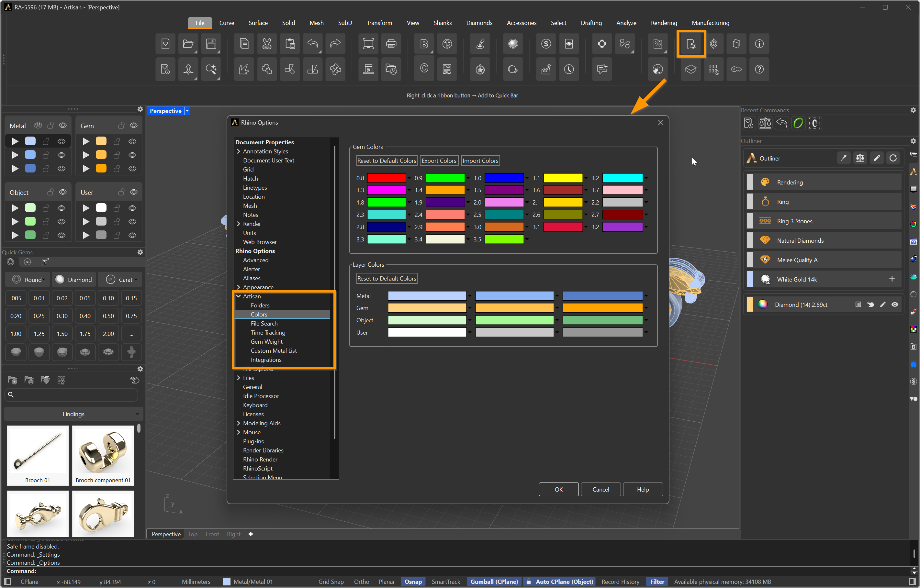Click the dollar sign pricing icon

click(546, 44)
